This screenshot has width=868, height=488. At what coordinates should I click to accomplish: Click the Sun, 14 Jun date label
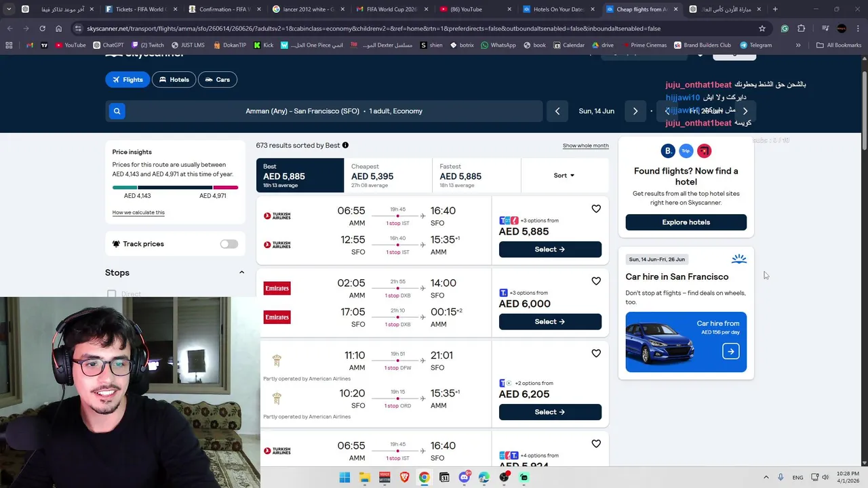tap(596, 111)
